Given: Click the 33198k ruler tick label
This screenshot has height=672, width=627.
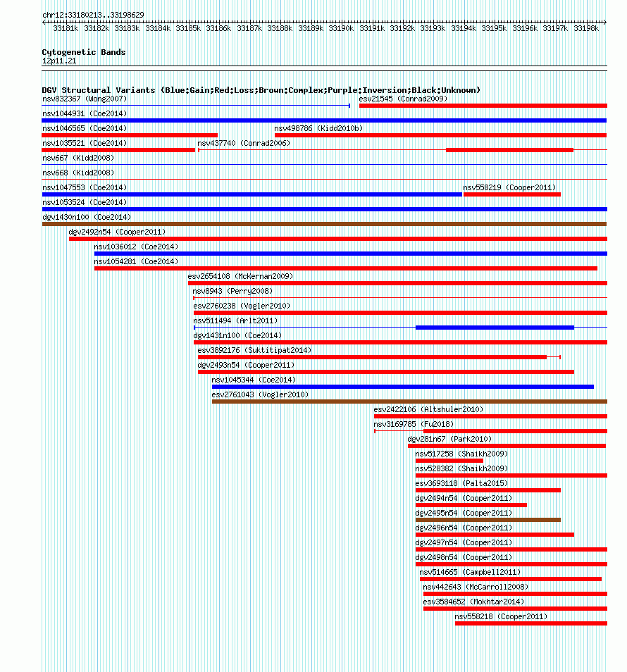Looking at the screenshot, I should click(586, 28).
